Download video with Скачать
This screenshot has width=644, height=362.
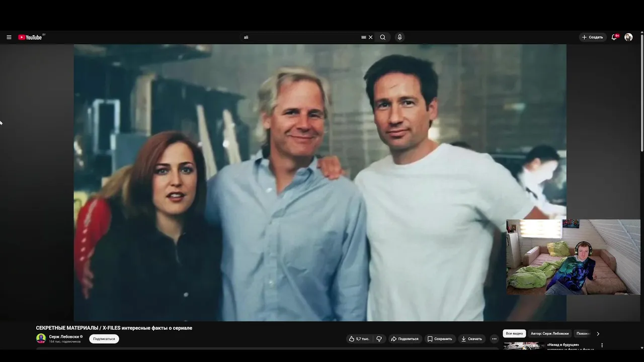click(x=471, y=339)
